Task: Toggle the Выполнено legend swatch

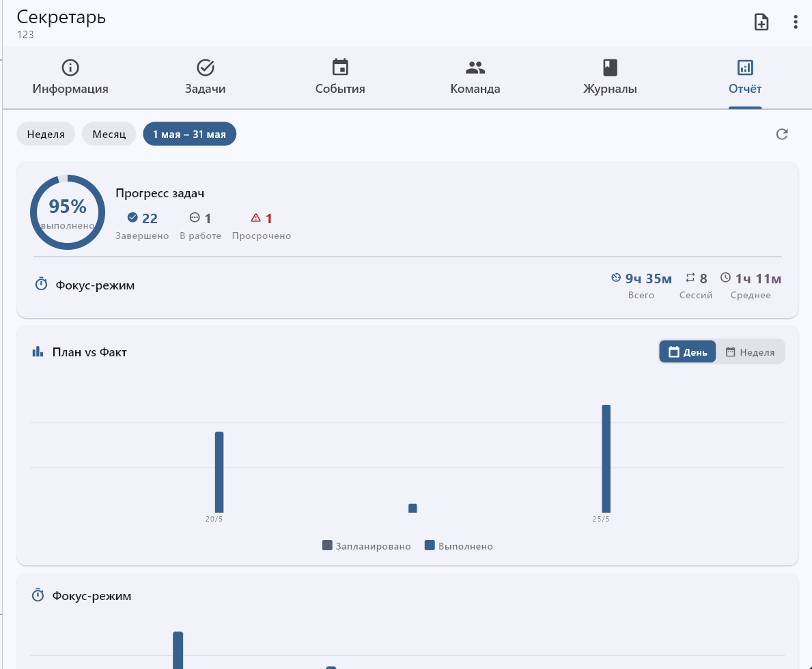Action: pyautogui.click(x=430, y=545)
